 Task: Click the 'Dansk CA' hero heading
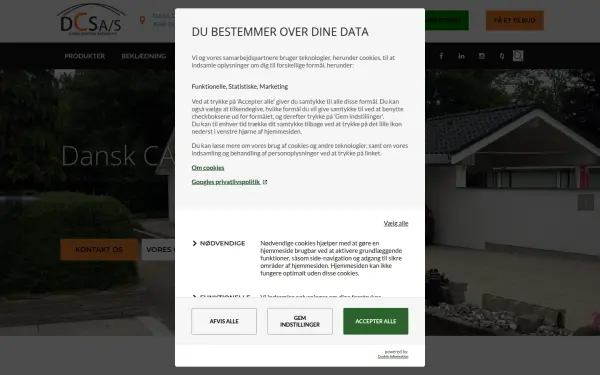pyautogui.click(x=118, y=156)
